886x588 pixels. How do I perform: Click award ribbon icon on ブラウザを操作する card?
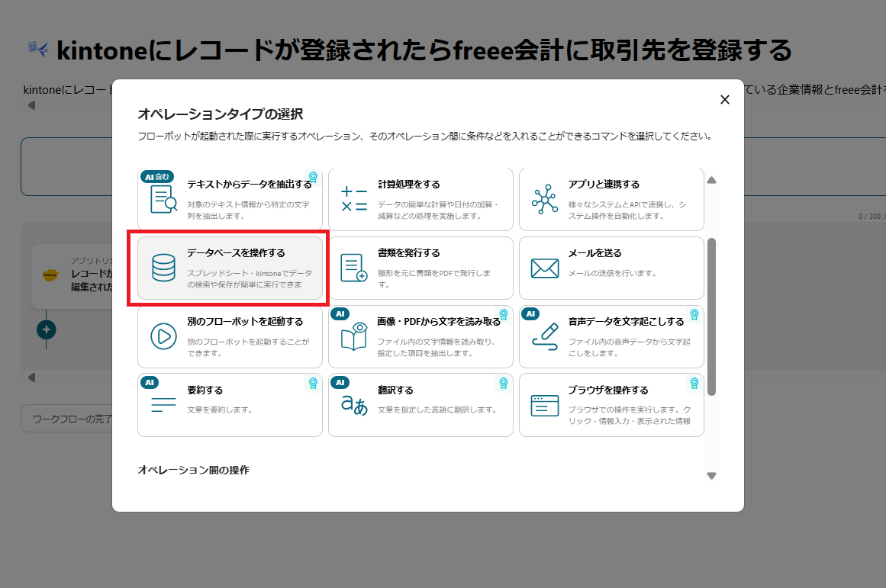click(694, 384)
